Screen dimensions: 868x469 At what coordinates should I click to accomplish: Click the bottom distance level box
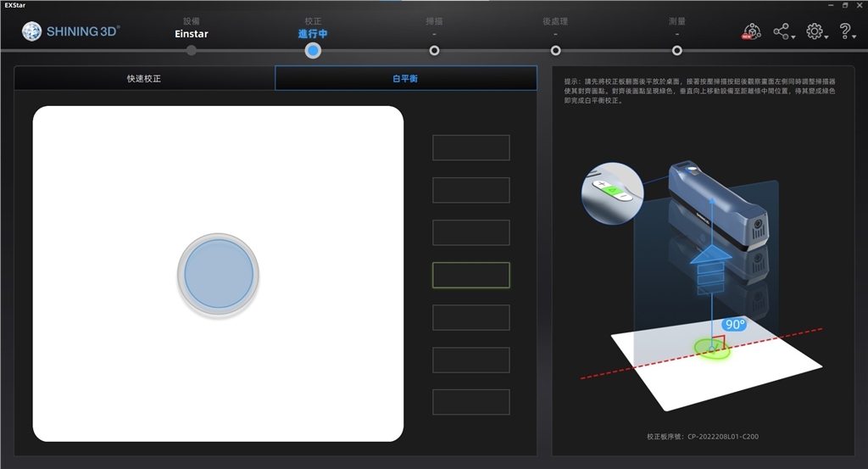point(470,402)
